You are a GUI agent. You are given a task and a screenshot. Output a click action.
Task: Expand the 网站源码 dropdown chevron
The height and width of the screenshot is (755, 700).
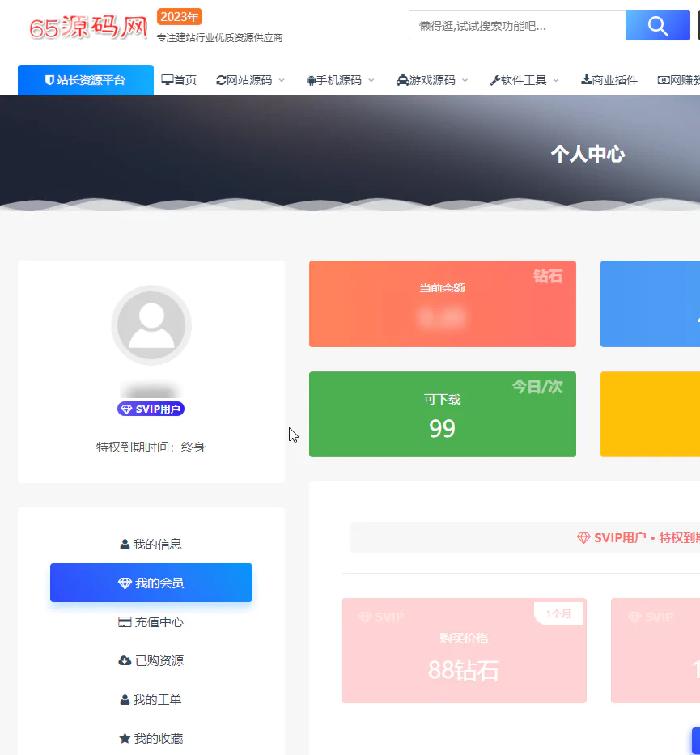pos(282,80)
